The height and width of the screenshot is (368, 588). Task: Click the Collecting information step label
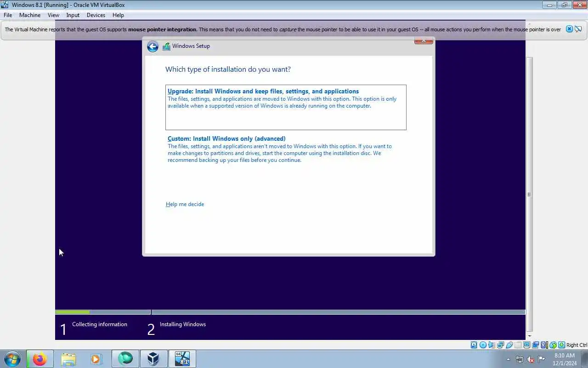point(100,324)
